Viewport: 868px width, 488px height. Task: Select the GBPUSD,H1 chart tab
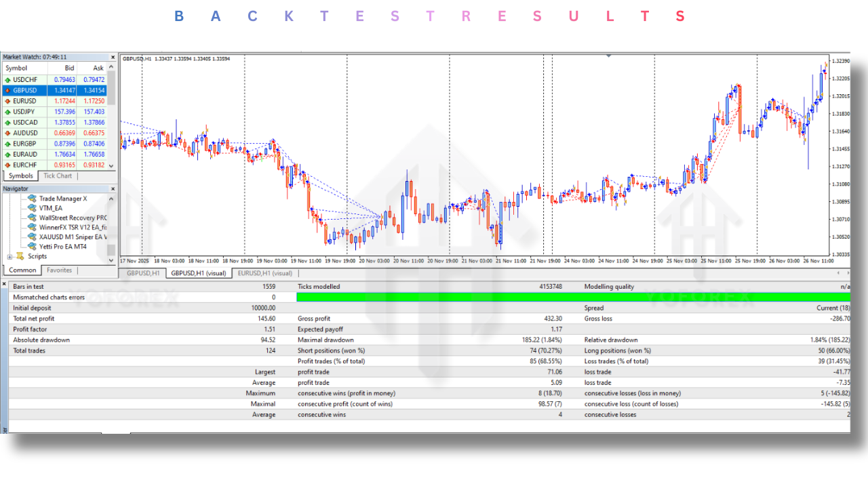click(143, 273)
